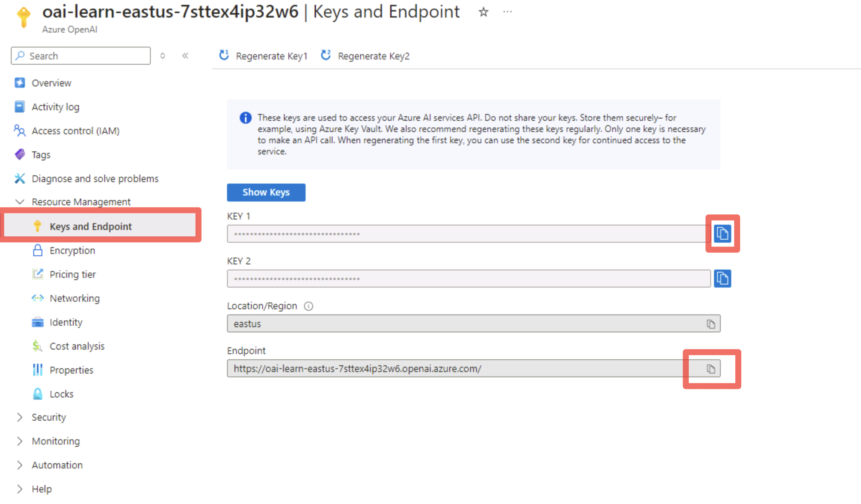
Task: Click the "Azure OpenAI" subtitle text
Action: pos(70,30)
